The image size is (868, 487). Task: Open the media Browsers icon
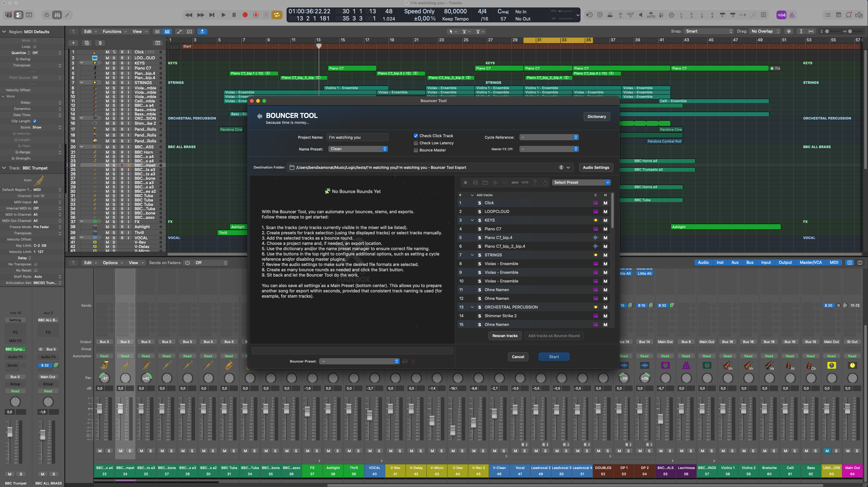point(859,15)
